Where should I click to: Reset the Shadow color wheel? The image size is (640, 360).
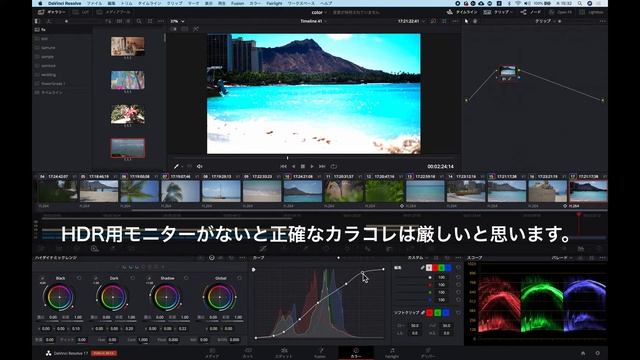click(x=186, y=278)
